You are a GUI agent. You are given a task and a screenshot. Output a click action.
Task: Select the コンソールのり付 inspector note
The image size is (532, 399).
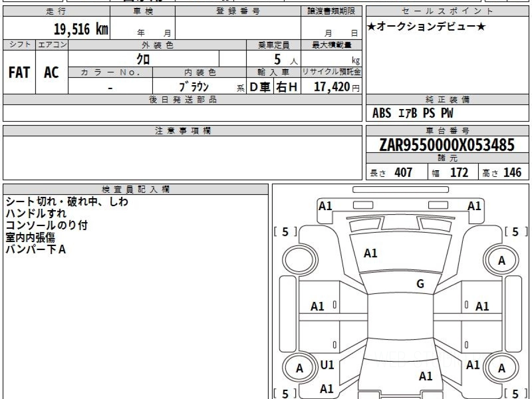point(47,226)
